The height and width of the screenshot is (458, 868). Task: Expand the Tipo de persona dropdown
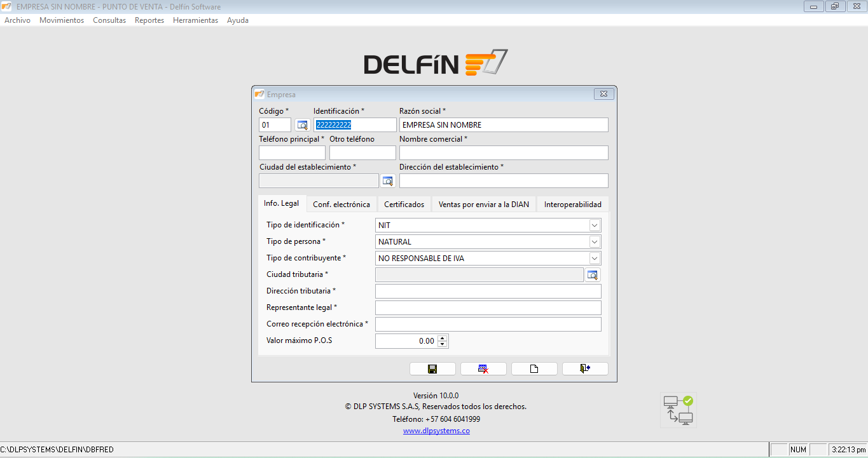(595, 242)
